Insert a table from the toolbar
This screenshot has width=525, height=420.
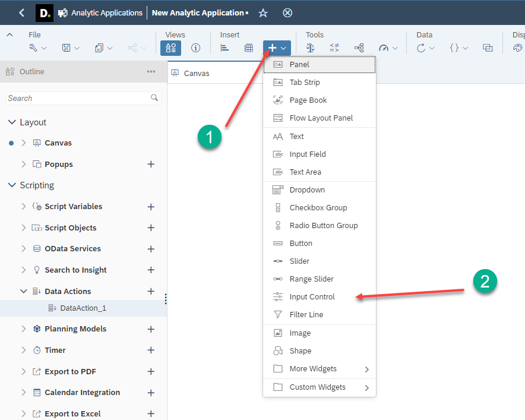click(249, 48)
